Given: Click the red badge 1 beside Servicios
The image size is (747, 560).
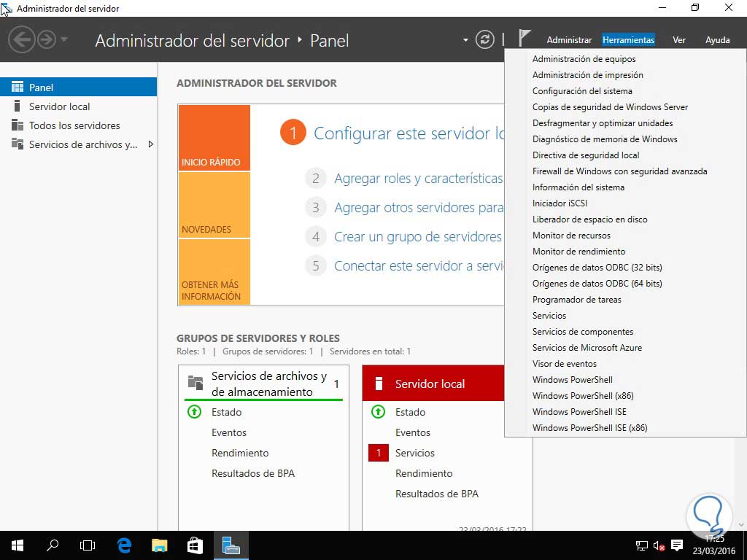Looking at the screenshot, I should 379,453.
